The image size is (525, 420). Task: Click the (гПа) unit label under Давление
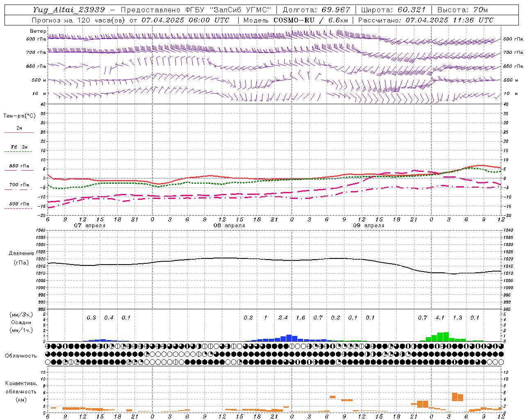21,263
